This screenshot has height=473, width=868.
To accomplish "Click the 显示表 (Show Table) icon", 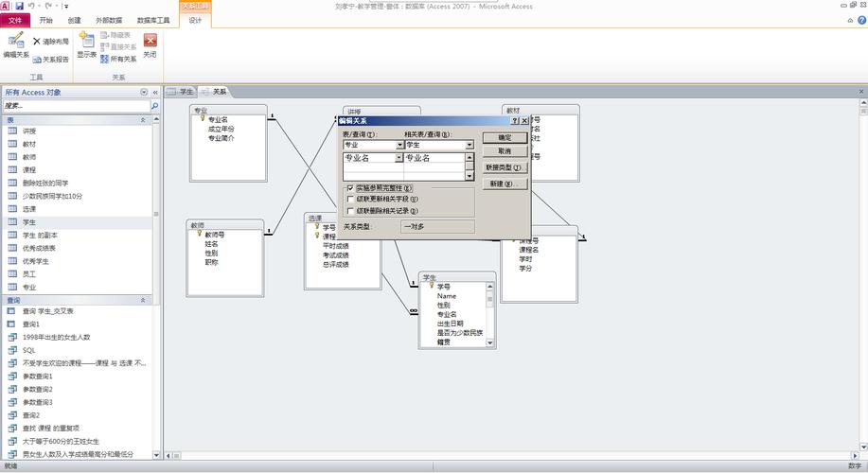I will pyautogui.click(x=87, y=45).
